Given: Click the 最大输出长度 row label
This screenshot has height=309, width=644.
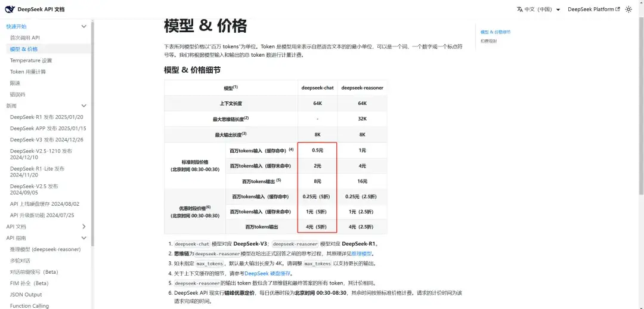Looking at the screenshot, I should [x=231, y=134].
